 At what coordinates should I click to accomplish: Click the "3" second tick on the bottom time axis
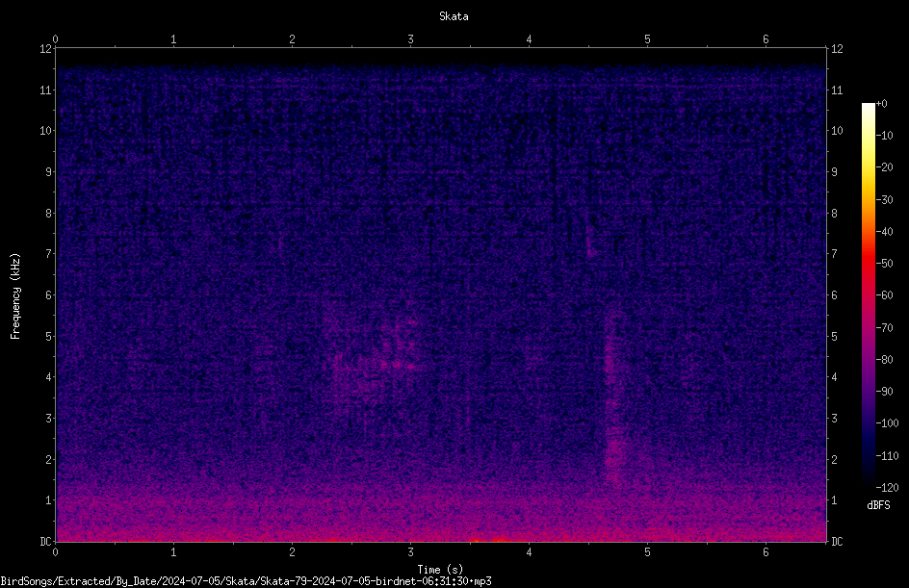tap(410, 552)
